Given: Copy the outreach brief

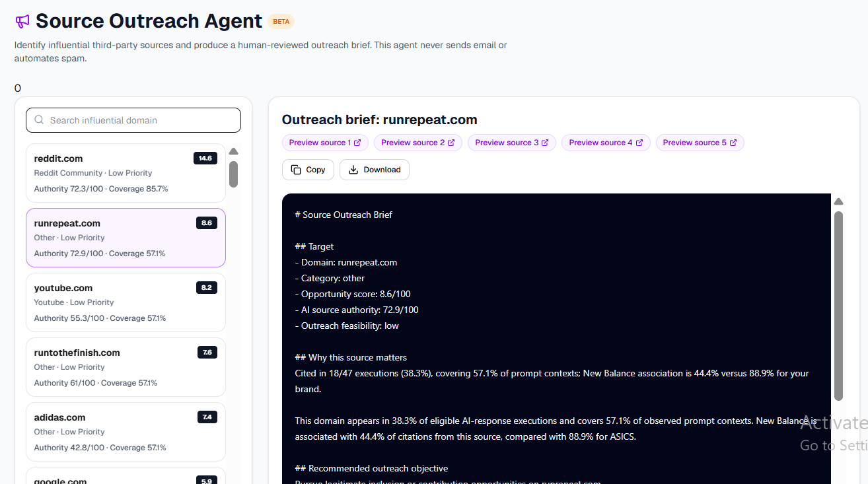Looking at the screenshot, I should [x=308, y=170].
